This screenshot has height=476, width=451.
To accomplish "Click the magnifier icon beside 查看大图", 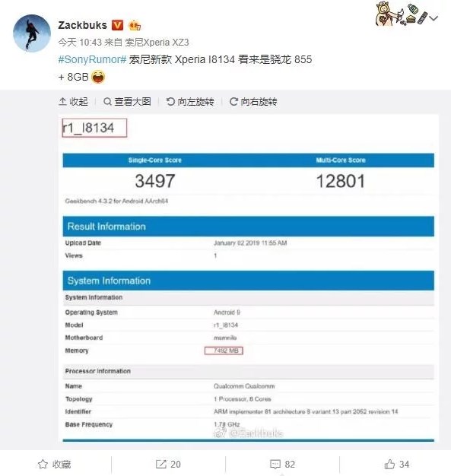I will tap(107, 102).
